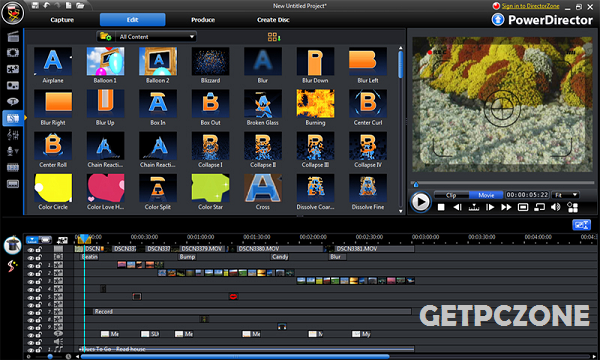
Task: Click the seek-by-unit icon in preview
Action: point(474,207)
